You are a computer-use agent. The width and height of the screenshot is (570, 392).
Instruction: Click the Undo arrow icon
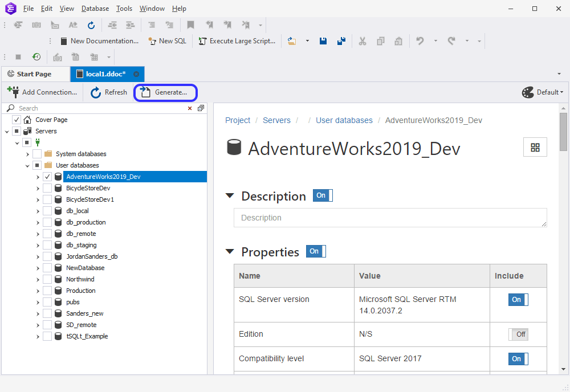420,40
